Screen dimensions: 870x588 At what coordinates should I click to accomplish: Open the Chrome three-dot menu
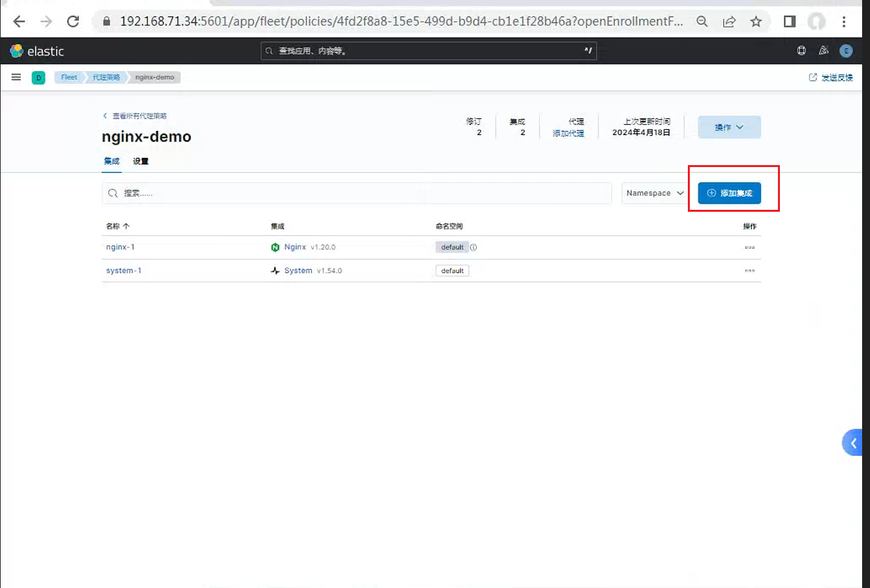[x=844, y=22]
